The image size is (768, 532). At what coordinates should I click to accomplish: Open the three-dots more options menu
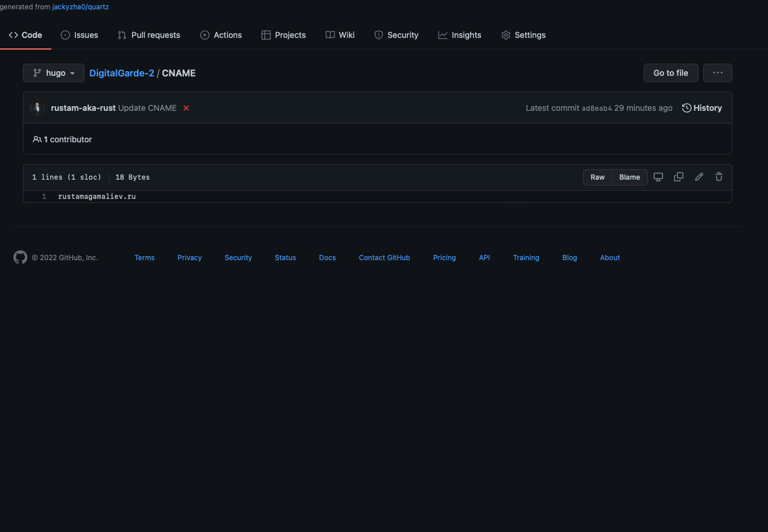(x=717, y=73)
